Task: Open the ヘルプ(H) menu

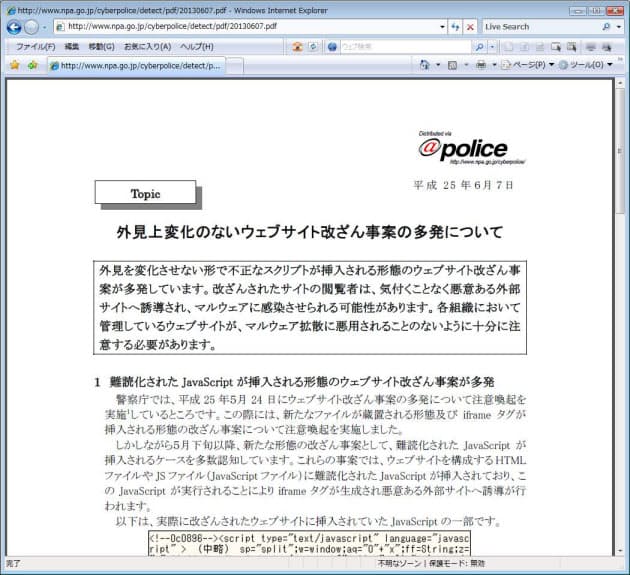Action: coord(196,47)
